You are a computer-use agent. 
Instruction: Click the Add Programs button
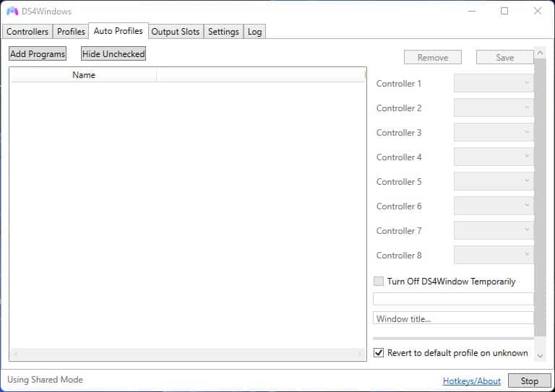[38, 53]
